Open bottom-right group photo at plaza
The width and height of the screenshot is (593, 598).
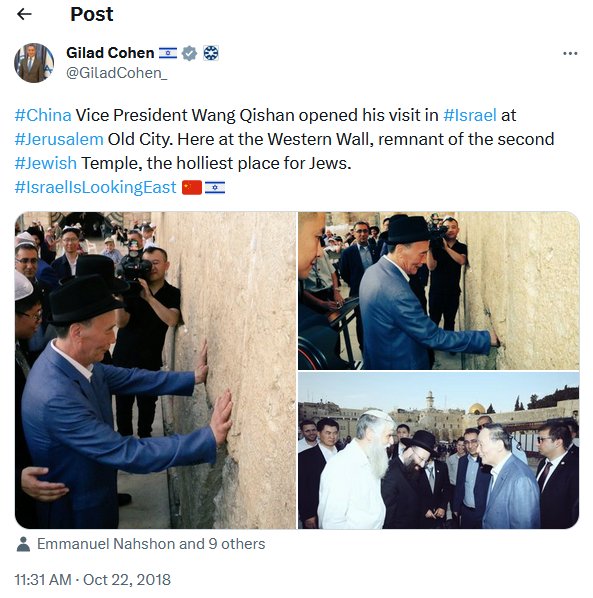[439, 450]
